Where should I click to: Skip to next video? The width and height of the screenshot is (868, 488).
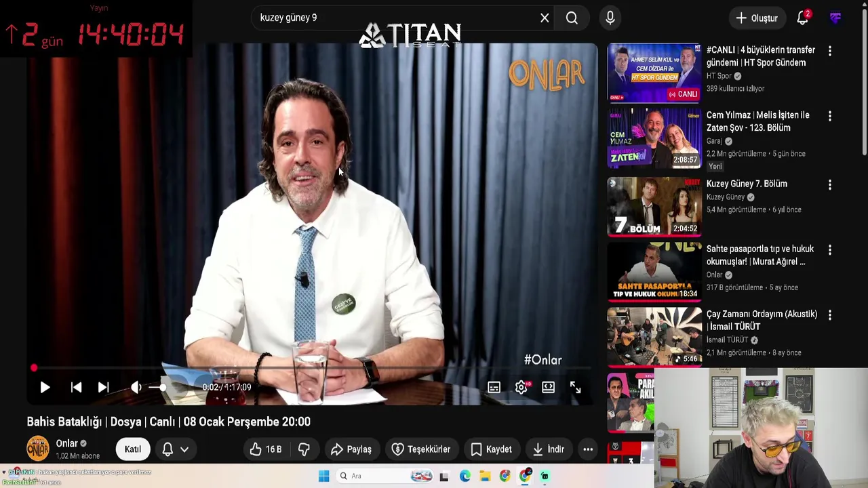pos(103,388)
